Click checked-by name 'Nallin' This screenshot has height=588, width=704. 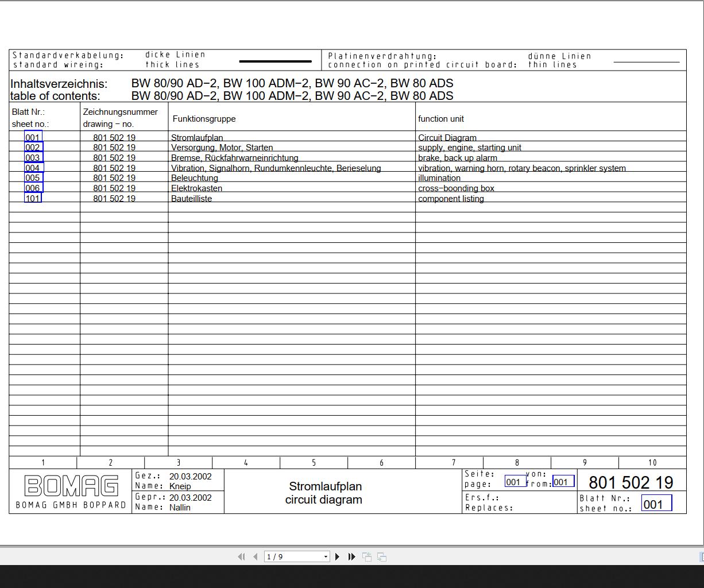click(180, 508)
